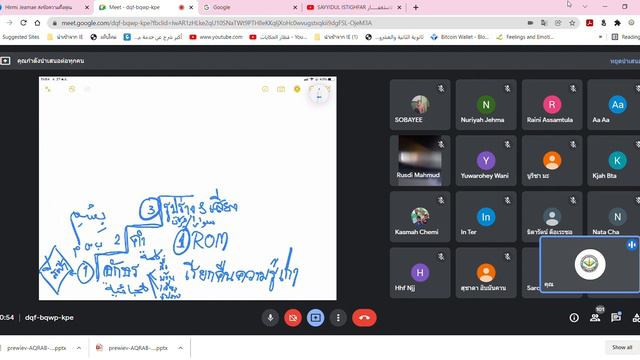Select SOBAYEE participant tile
The width and height of the screenshot is (640, 360).
tap(420, 104)
